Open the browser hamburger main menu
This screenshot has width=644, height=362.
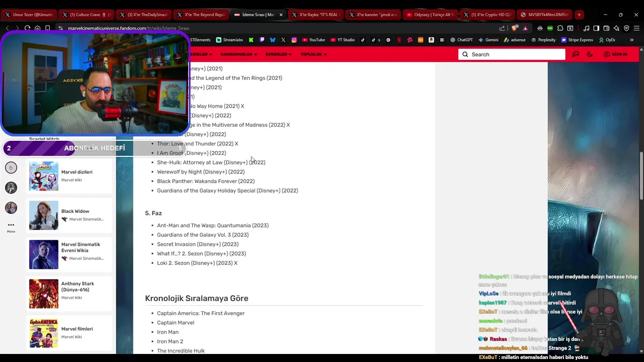(x=636, y=28)
